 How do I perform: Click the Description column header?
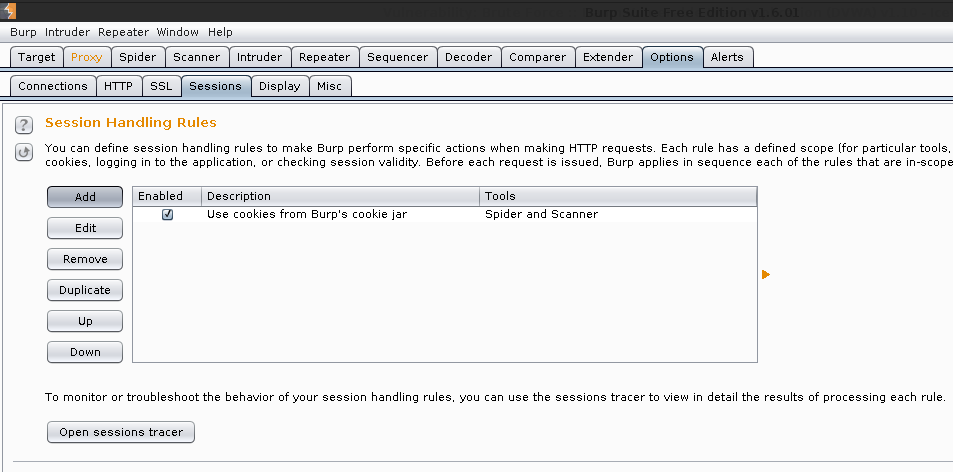[x=341, y=196]
